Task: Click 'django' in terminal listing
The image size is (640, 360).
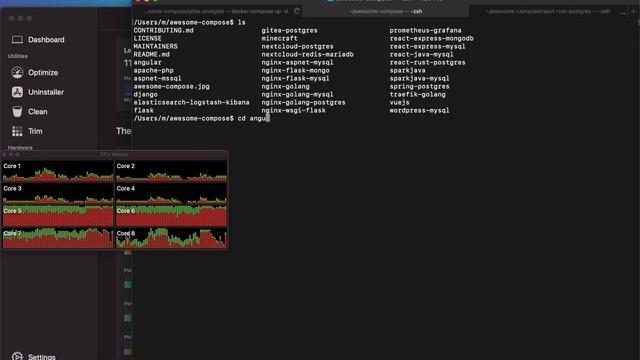Action: pyautogui.click(x=145, y=94)
